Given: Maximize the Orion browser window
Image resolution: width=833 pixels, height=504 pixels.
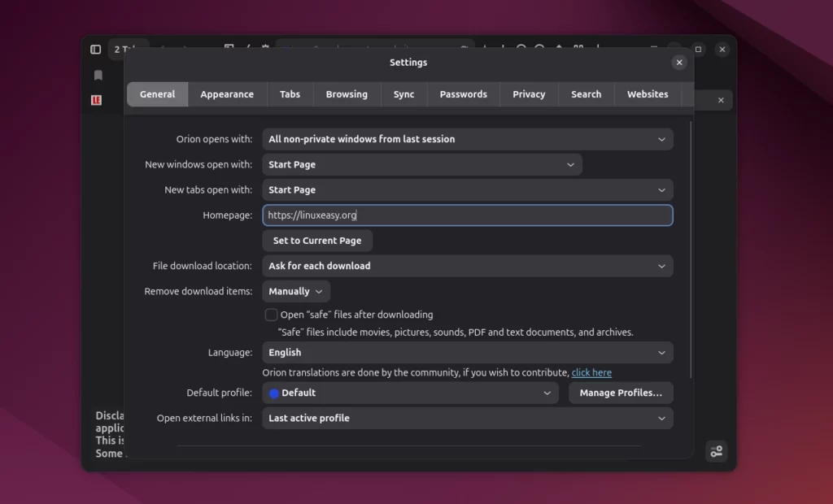Looking at the screenshot, I should 698,50.
